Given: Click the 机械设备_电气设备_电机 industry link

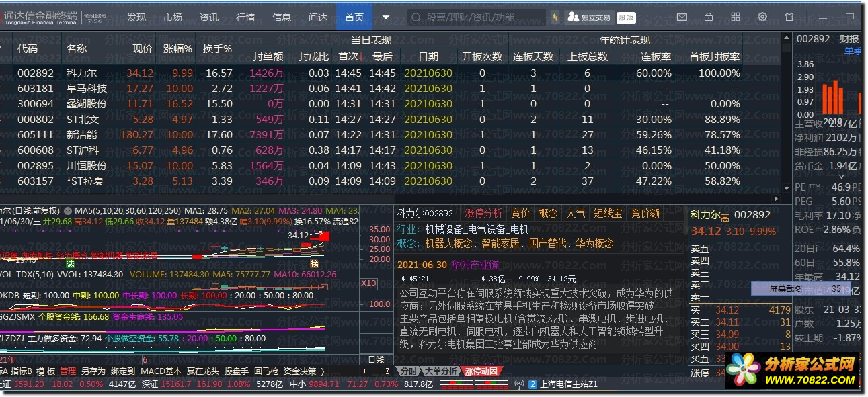Looking at the screenshot, I should pyautogui.click(x=477, y=229).
